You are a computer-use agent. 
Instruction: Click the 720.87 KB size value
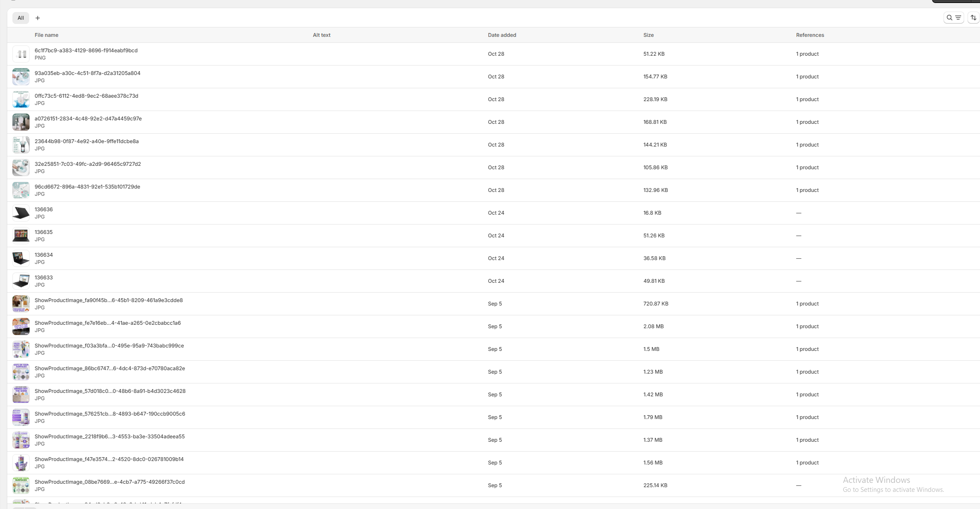(x=656, y=304)
